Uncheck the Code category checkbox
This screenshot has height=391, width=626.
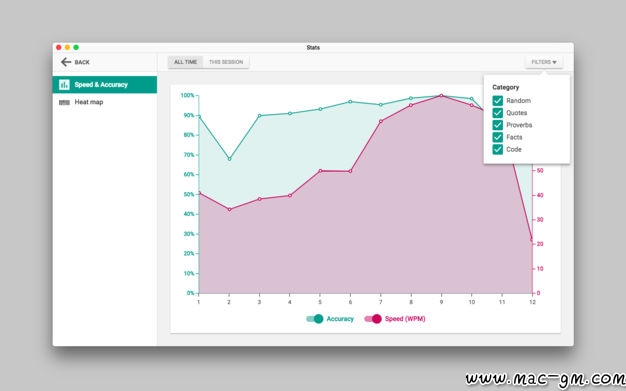[x=497, y=149]
